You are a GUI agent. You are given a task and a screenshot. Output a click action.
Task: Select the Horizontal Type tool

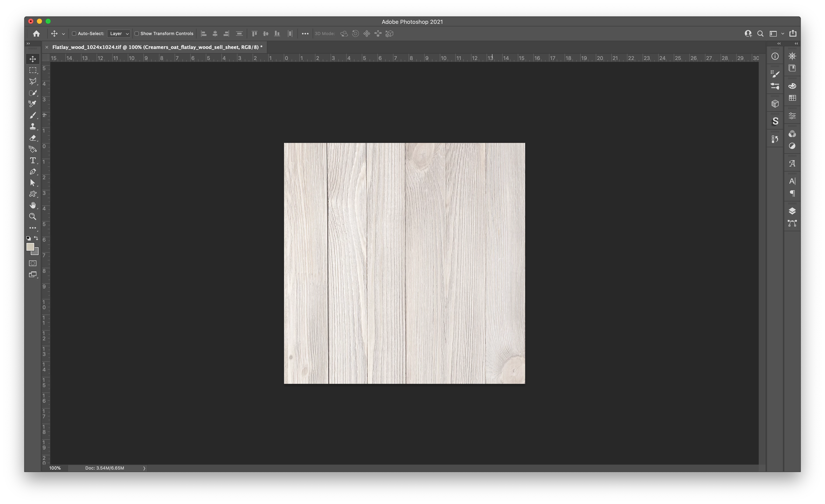(x=32, y=160)
